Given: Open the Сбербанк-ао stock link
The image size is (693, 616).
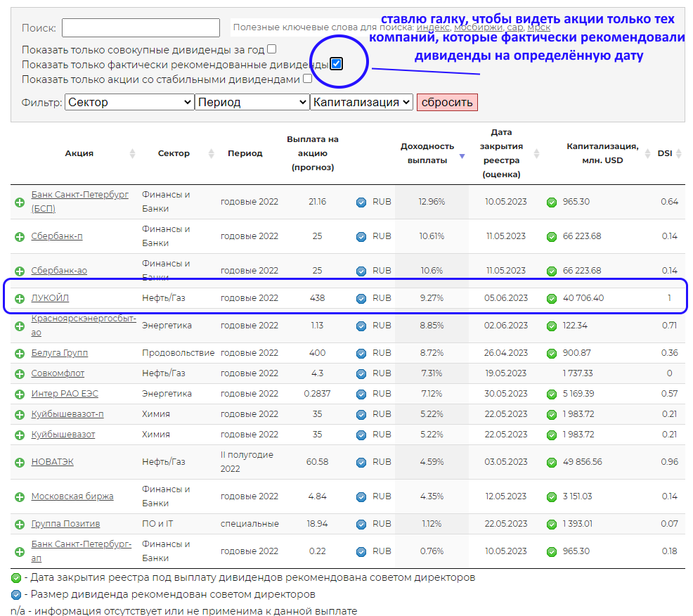Looking at the screenshot, I should pyautogui.click(x=59, y=270).
